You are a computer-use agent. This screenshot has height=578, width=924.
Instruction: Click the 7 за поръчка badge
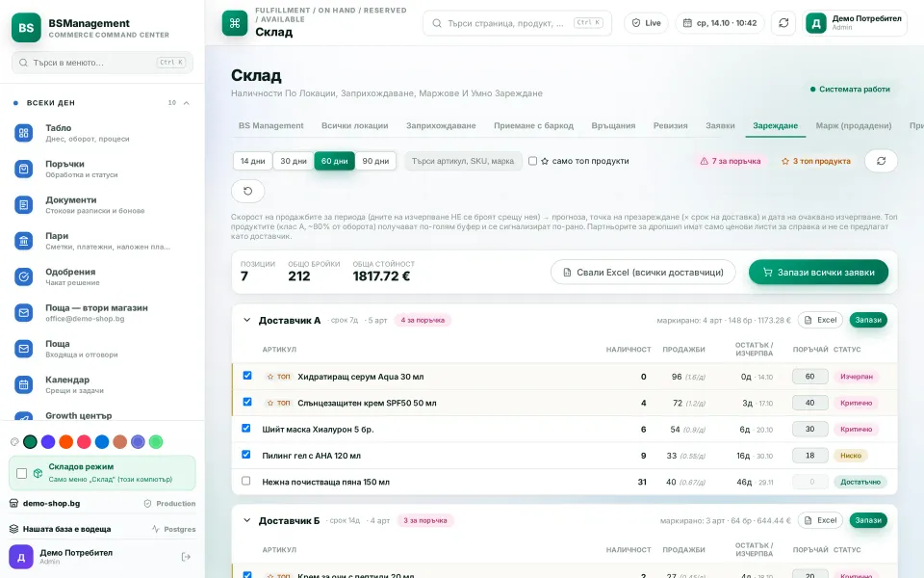(731, 161)
